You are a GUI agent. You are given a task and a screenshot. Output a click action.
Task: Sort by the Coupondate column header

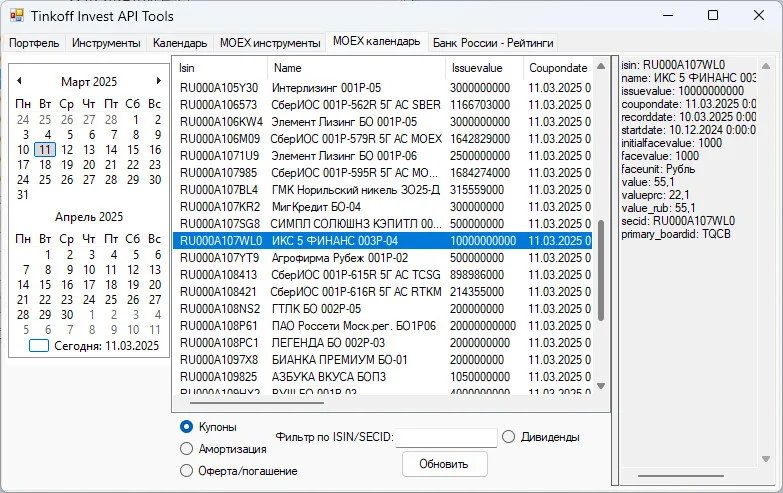click(x=558, y=68)
